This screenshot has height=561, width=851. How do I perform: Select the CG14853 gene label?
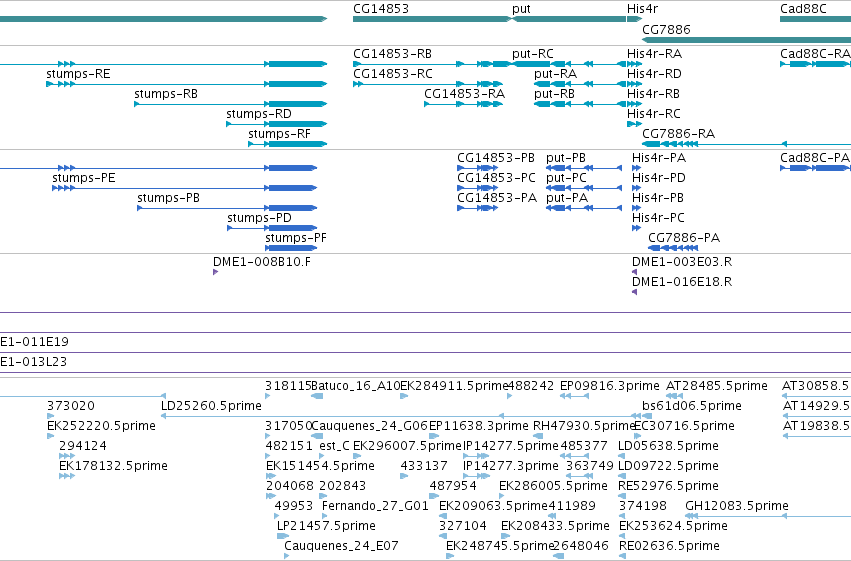380,9
